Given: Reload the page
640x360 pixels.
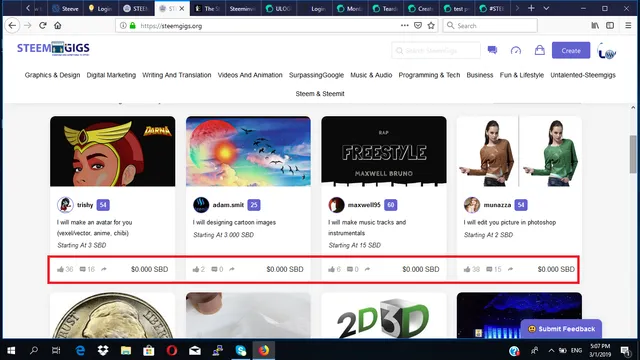Looking at the screenshot, I should coord(42,25).
